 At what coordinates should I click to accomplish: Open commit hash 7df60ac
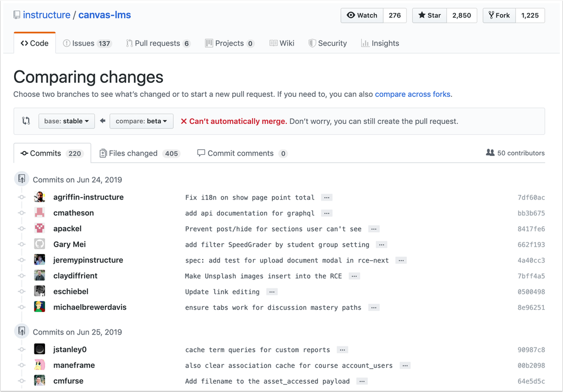pyautogui.click(x=531, y=198)
